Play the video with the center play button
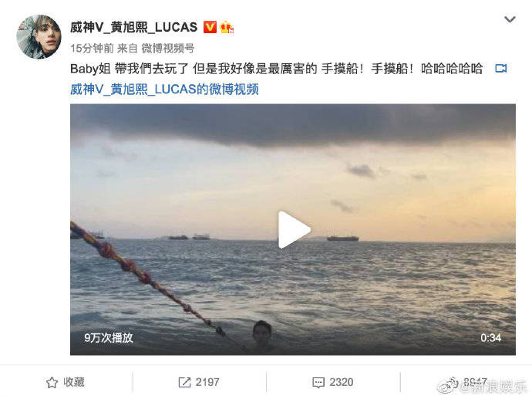The width and height of the screenshot is (532, 399). click(x=294, y=230)
